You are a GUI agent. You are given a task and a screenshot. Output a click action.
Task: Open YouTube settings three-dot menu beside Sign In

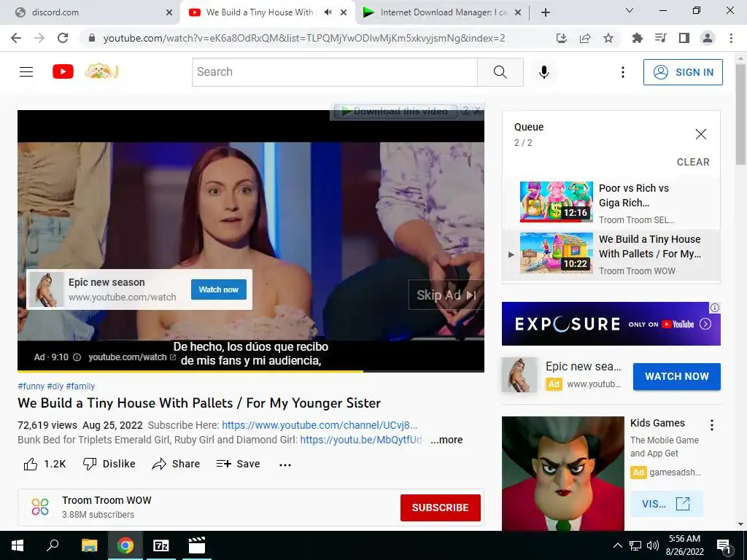point(623,72)
